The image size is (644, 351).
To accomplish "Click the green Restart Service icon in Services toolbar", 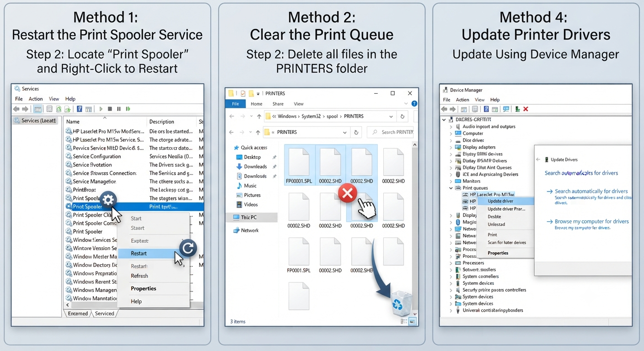I will (x=128, y=109).
